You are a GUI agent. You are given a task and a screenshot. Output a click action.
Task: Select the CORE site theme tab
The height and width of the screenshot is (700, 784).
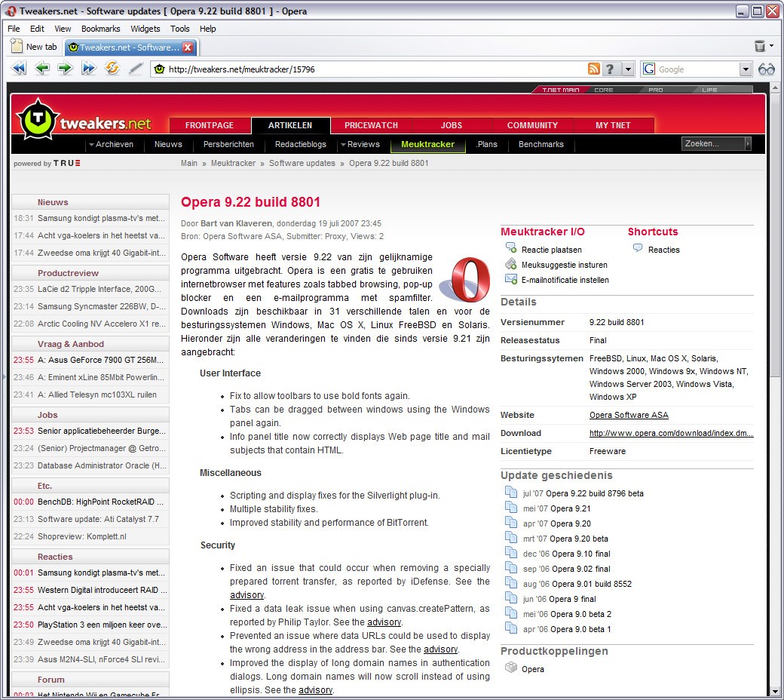point(604,90)
